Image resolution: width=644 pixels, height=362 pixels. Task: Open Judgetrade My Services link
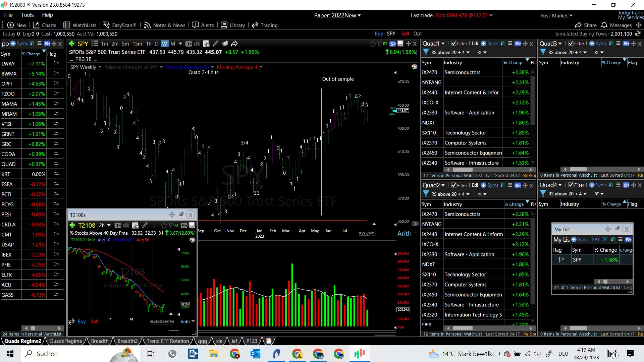631,15
